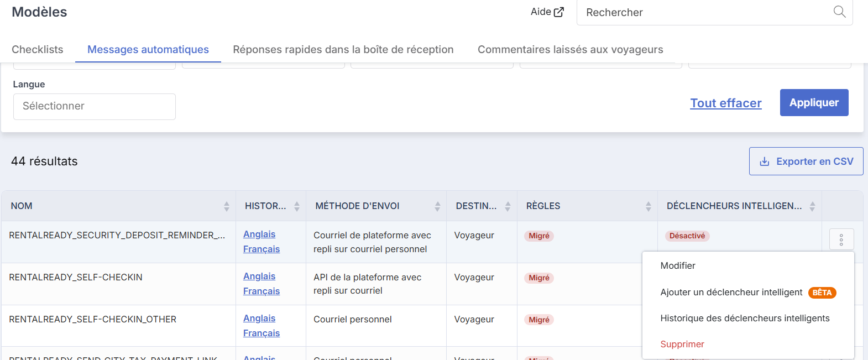Open Réponses rapides dans la boîte de réception tab
This screenshot has height=360, width=868.
[343, 49]
